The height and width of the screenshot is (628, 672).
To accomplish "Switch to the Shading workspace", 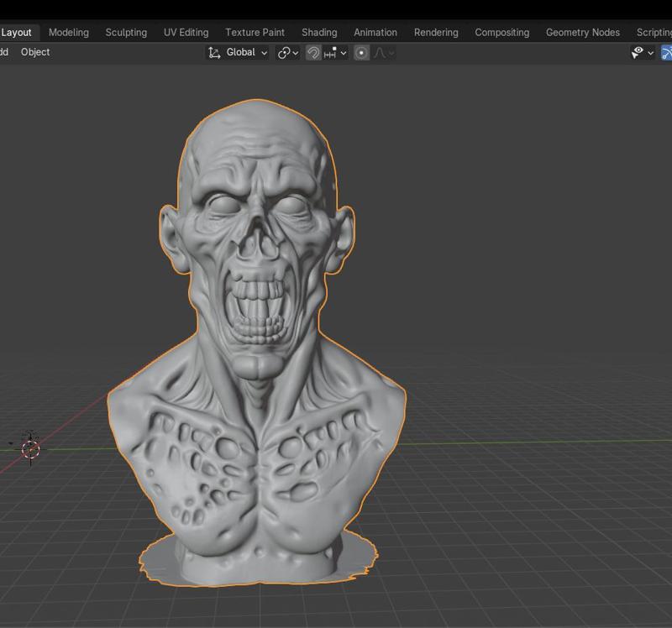I will coord(319,32).
